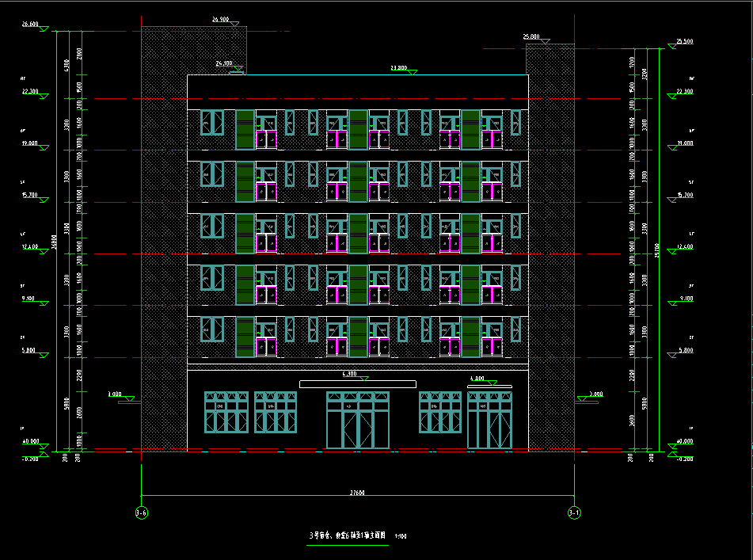Click the 26.600 elevation marker

click(31, 25)
